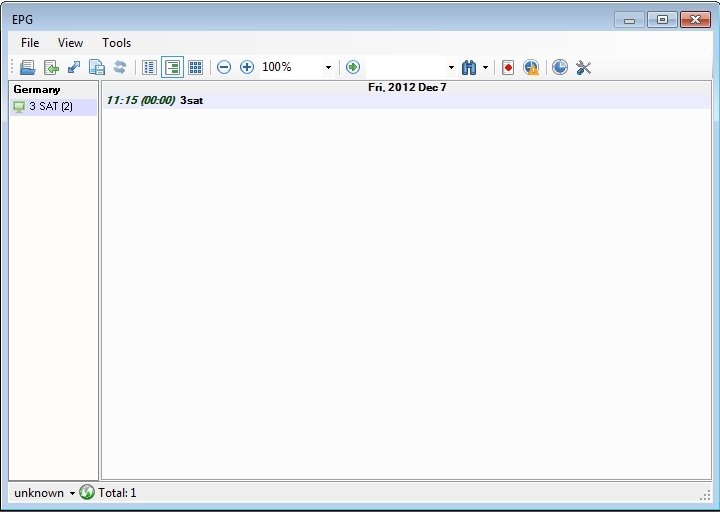The height and width of the screenshot is (512, 720).
Task: Toggle the highlighted detailed view mode
Action: coord(172,68)
